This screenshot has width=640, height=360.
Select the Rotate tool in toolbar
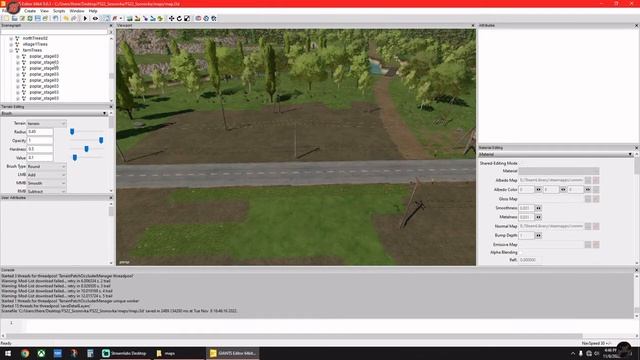pyautogui.click(x=179, y=18)
